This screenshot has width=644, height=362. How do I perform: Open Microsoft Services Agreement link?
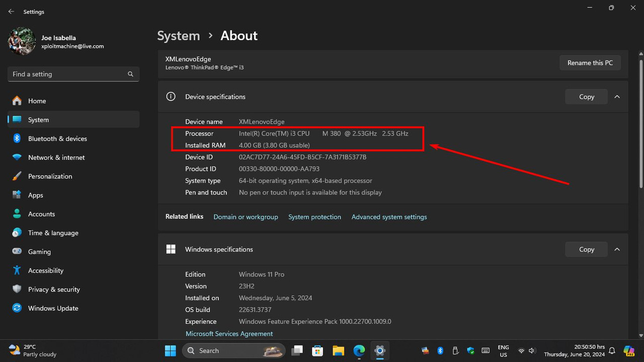click(x=229, y=333)
